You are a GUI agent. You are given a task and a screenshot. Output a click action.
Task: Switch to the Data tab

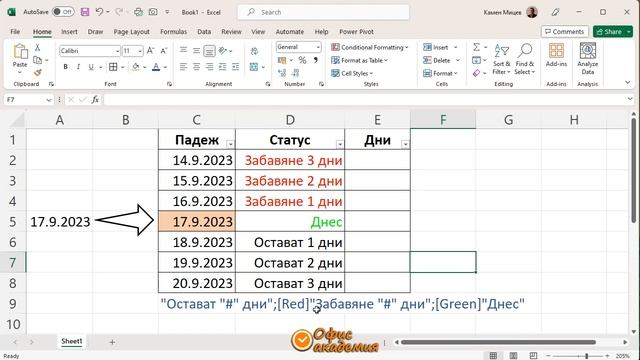(204, 31)
